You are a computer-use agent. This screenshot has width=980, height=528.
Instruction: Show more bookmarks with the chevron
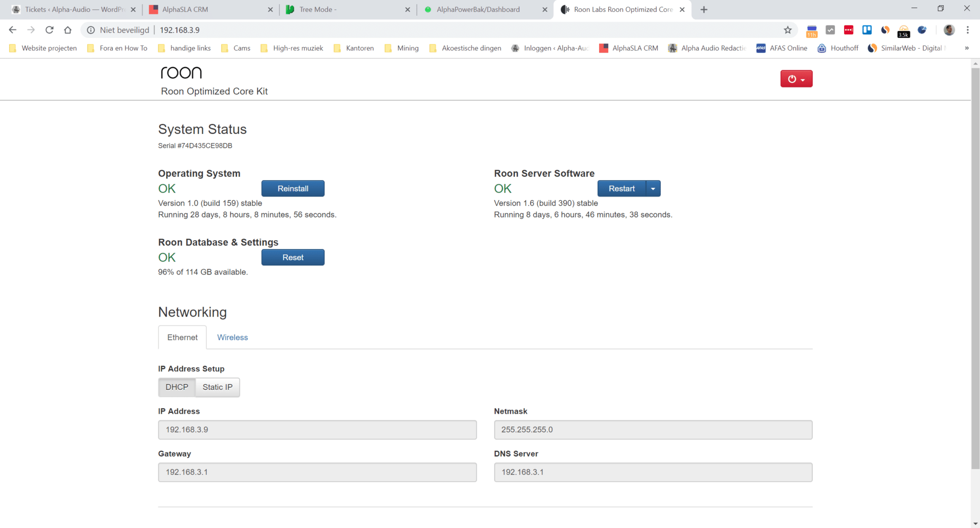click(967, 48)
